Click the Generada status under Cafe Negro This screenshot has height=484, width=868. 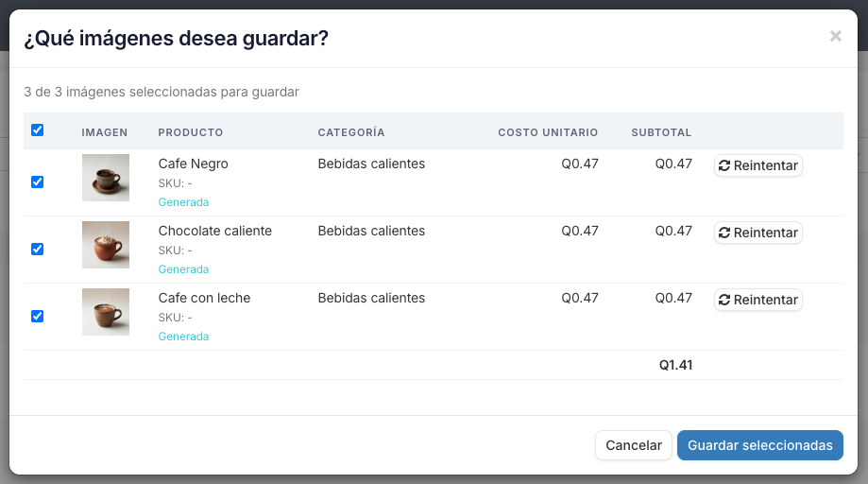coord(183,202)
